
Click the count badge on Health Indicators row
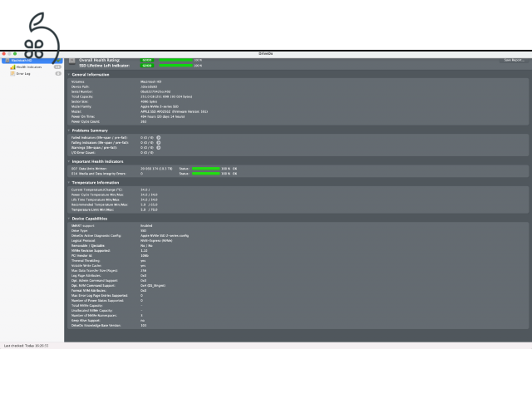pyautogui.click(x=57, y=67)
